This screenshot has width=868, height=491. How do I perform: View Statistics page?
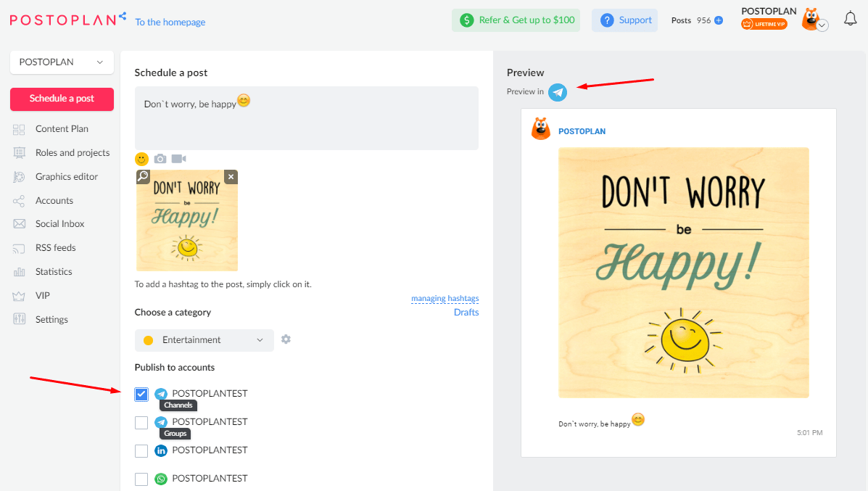[54, 271]
